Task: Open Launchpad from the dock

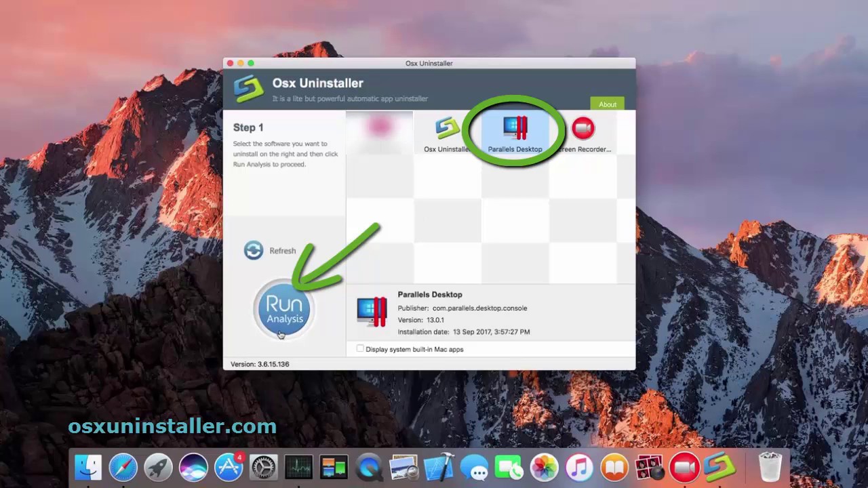Action: click(159, 467)
